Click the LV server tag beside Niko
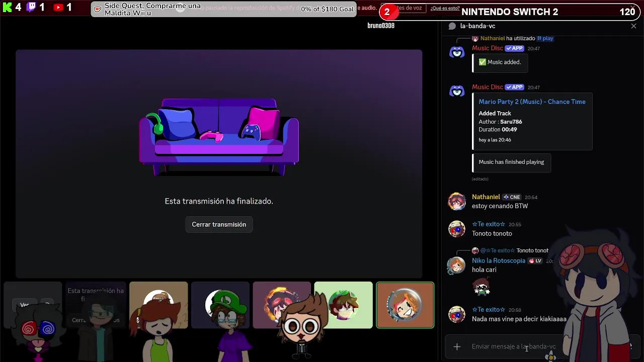Image resolution: width=644 pixels, height=362 pixels. click(x=535, y=261)
